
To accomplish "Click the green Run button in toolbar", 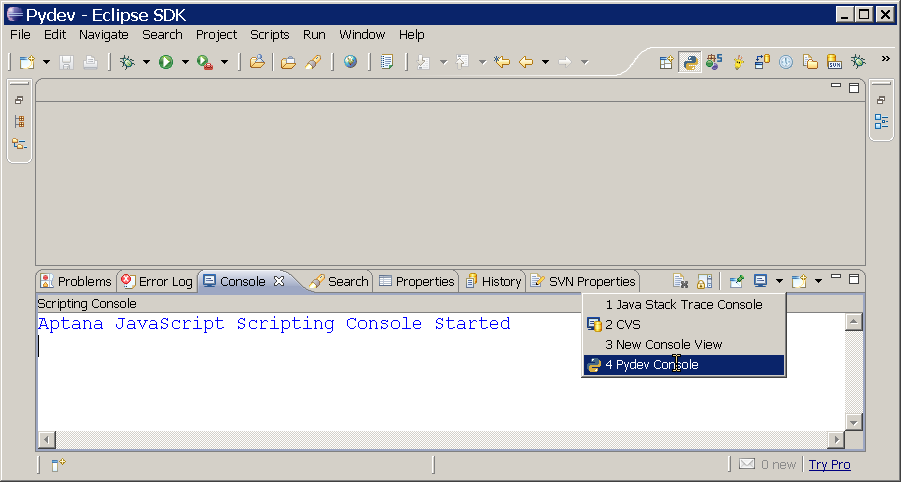I will (x=166, y=62).
